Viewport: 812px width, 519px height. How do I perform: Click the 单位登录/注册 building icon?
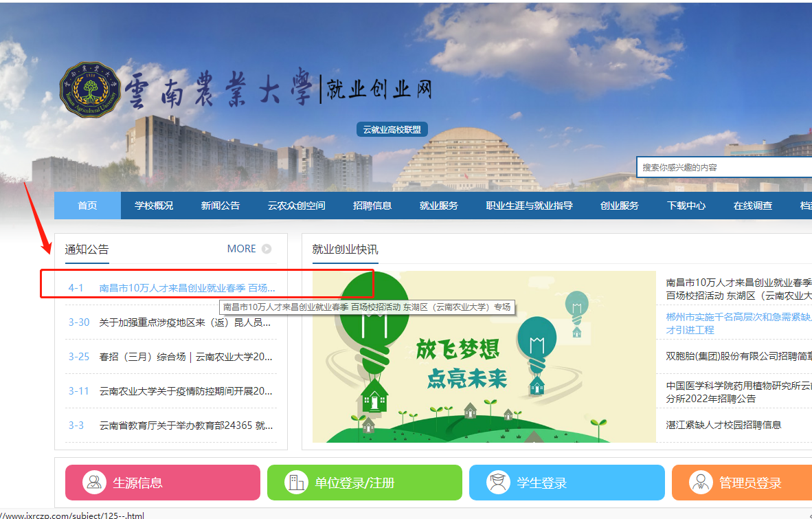pos(296,483)
